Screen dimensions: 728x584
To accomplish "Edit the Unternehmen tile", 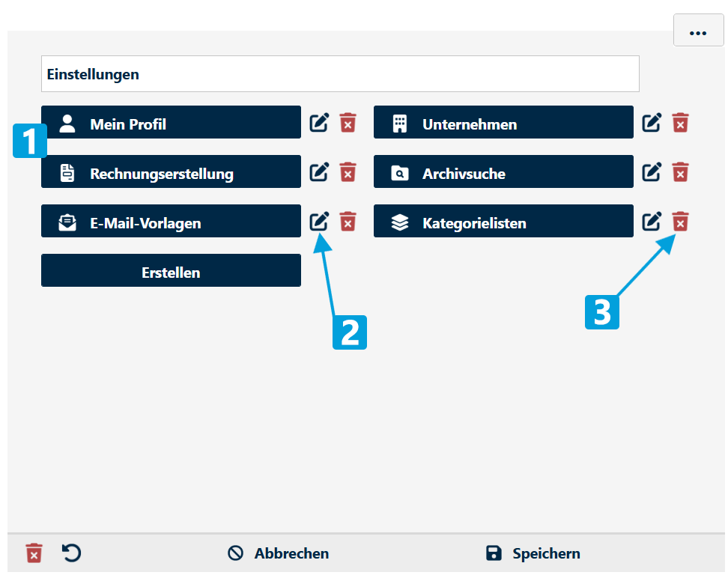I will 652,122.
